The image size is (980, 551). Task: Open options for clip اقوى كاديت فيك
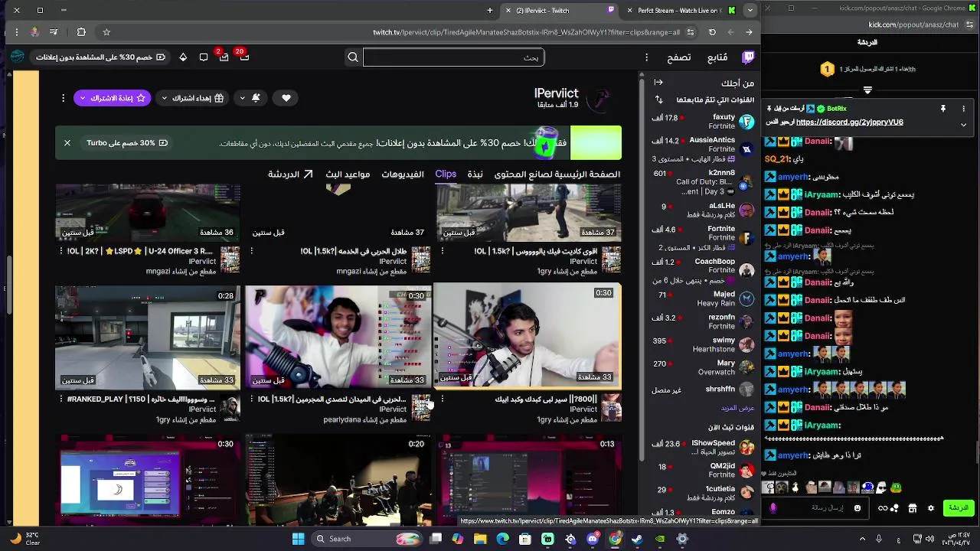coord(443,251)
